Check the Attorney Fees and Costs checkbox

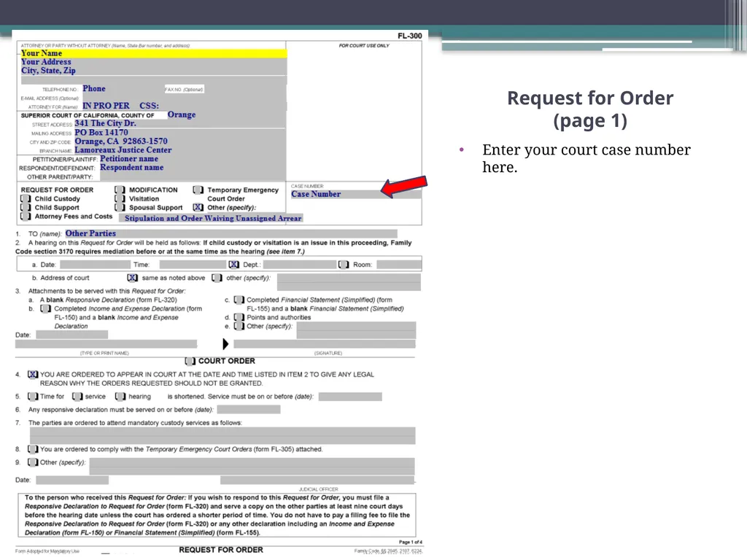tap(26, 216)
